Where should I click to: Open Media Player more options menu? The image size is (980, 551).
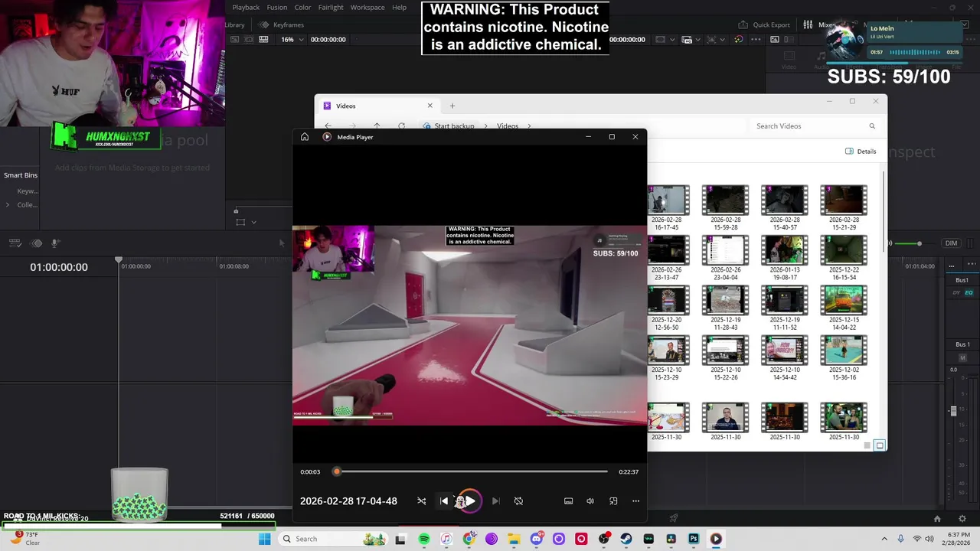coord(635,501)
